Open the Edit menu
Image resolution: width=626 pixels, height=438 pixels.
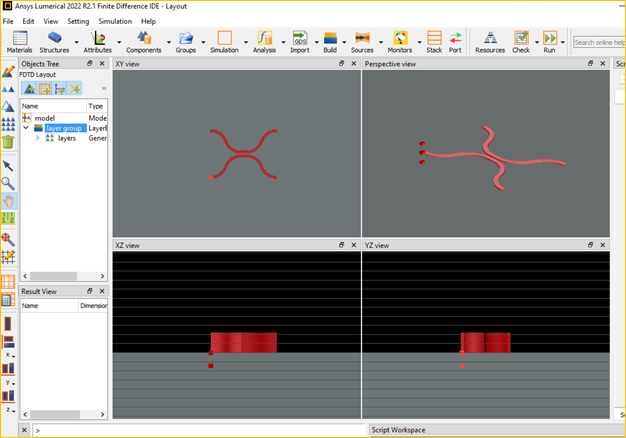coord(28,21)
